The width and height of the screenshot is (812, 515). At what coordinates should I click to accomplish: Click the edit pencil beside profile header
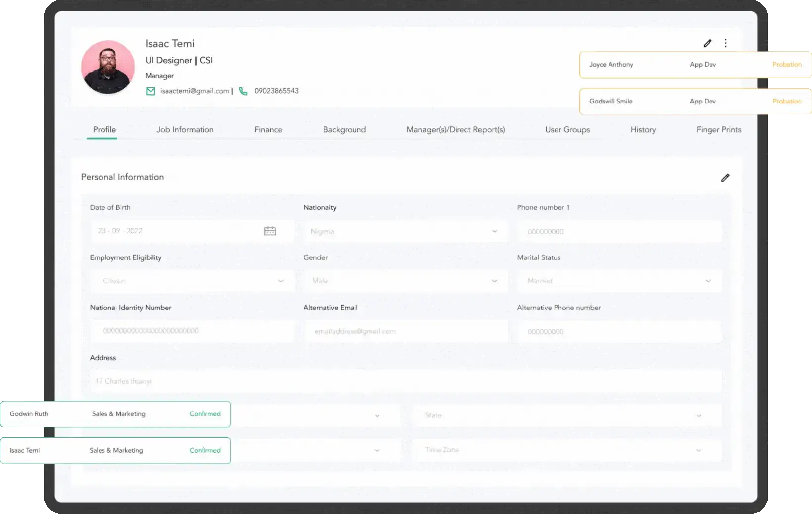pos(708,43)
